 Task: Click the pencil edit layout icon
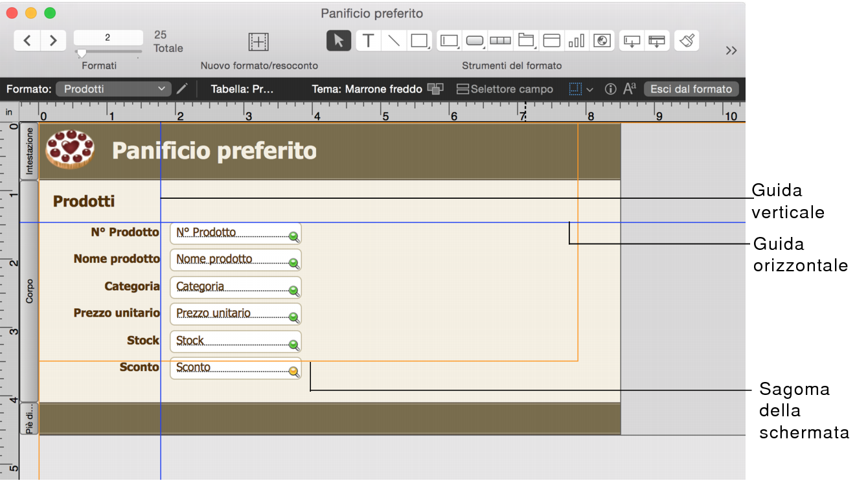pos(182,89)
